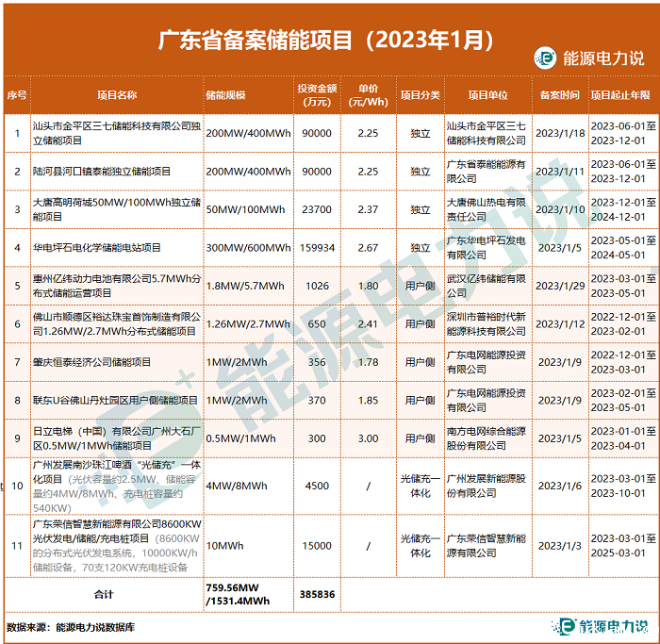
Task: Click the 项目名称 column header
Action: point(117,96)
